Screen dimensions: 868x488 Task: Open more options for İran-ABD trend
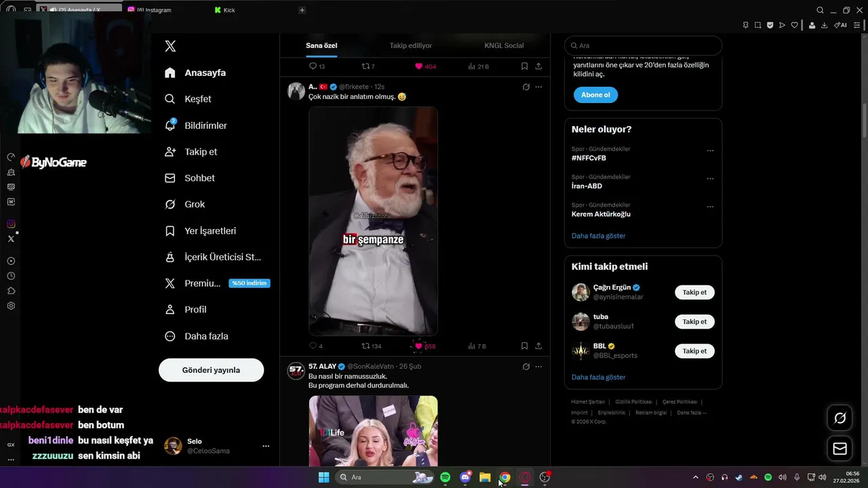(x=710, y=179)
